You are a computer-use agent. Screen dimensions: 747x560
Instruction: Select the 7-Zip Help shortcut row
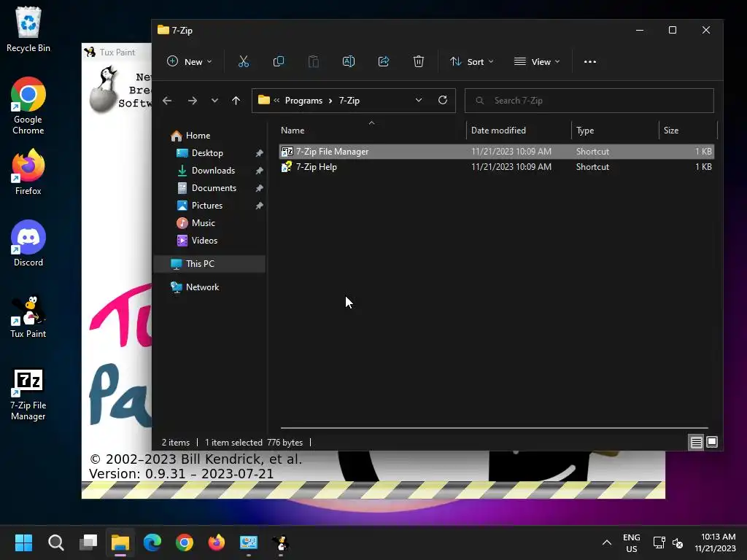click(496, 167)
